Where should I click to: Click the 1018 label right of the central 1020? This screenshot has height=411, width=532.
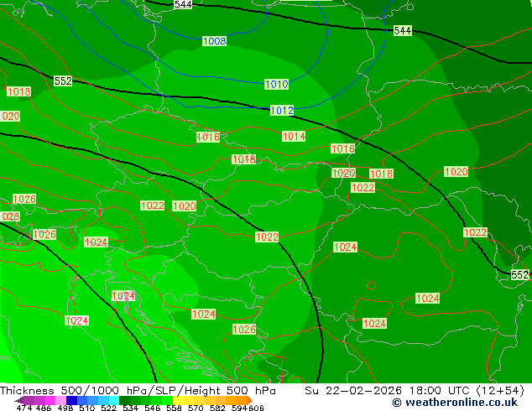click(x=381, y=174)
